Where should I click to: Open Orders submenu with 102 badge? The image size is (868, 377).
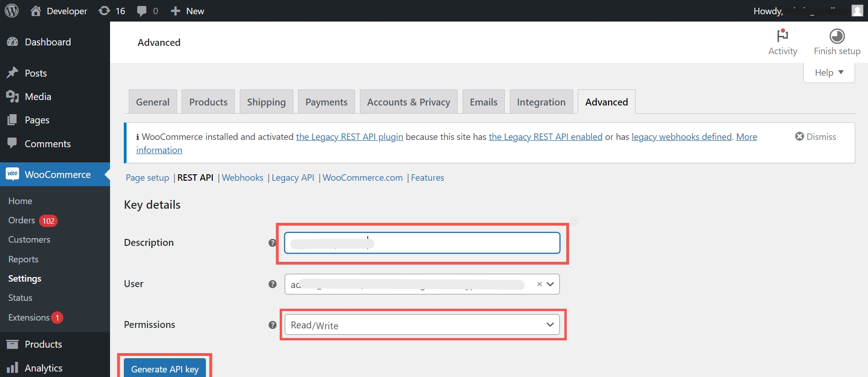[33, 221]
